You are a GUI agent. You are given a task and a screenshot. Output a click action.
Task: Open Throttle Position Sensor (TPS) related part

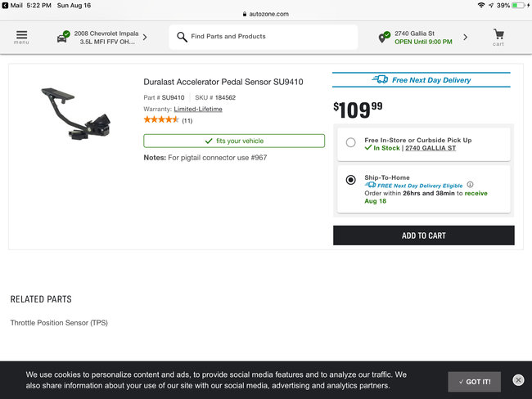(59, 323)
